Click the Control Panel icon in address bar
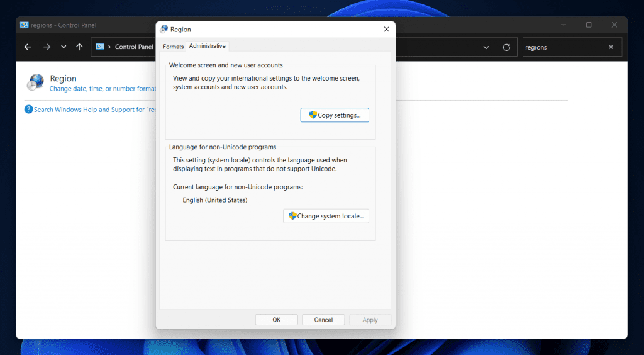Image resolution: width=644 pixels, height=355 pixels. (x=100, y=47)
